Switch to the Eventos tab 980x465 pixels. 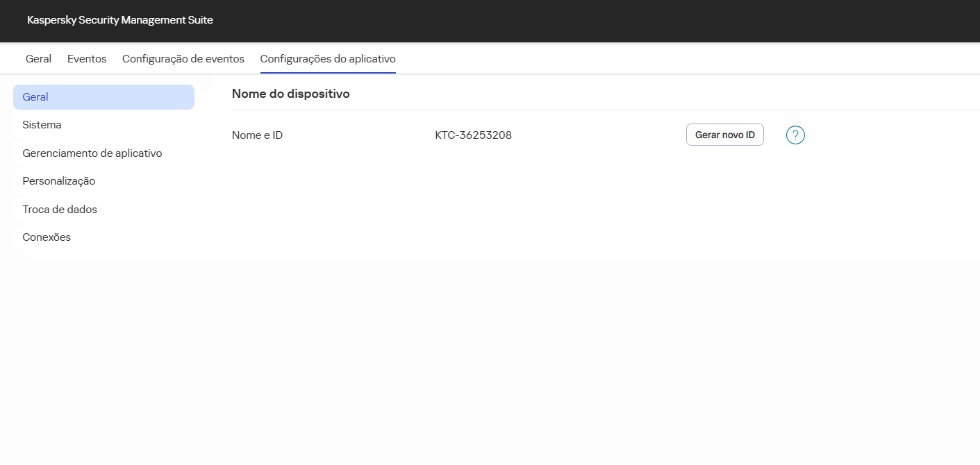[x=86, y=58]
